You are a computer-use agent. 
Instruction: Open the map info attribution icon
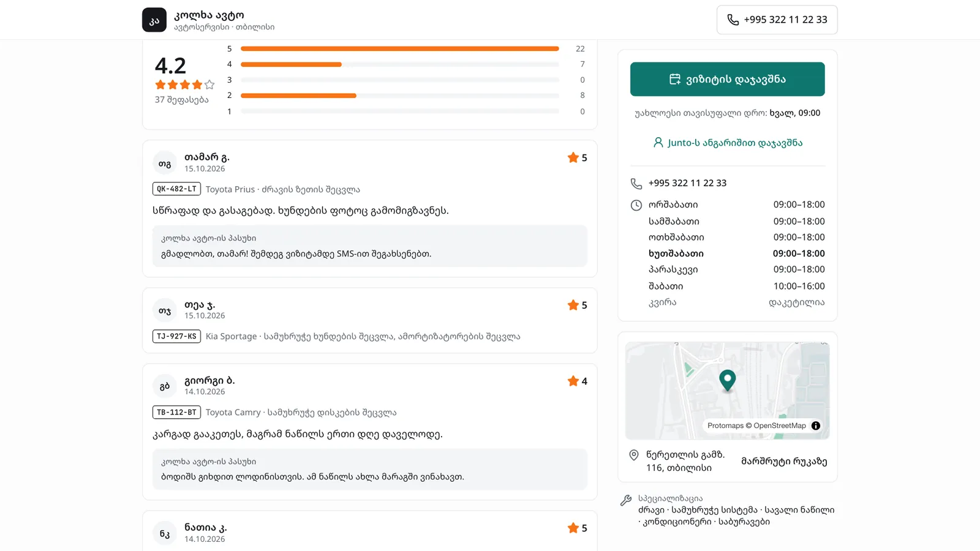pos(816,425)
